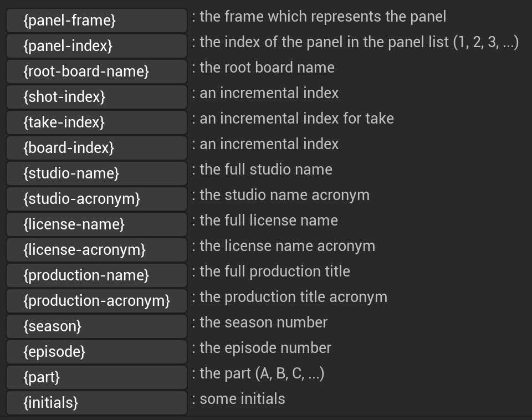Insert the {studio-acronym} placeholder
The image size is (532, 420).
[x=96, y=199]
